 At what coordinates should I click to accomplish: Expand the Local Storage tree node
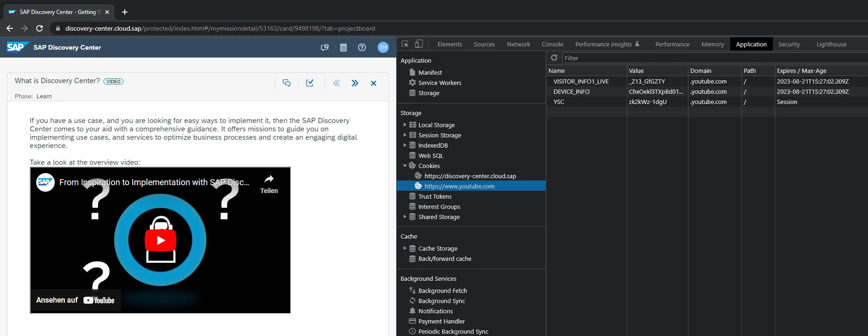[405, 125]
